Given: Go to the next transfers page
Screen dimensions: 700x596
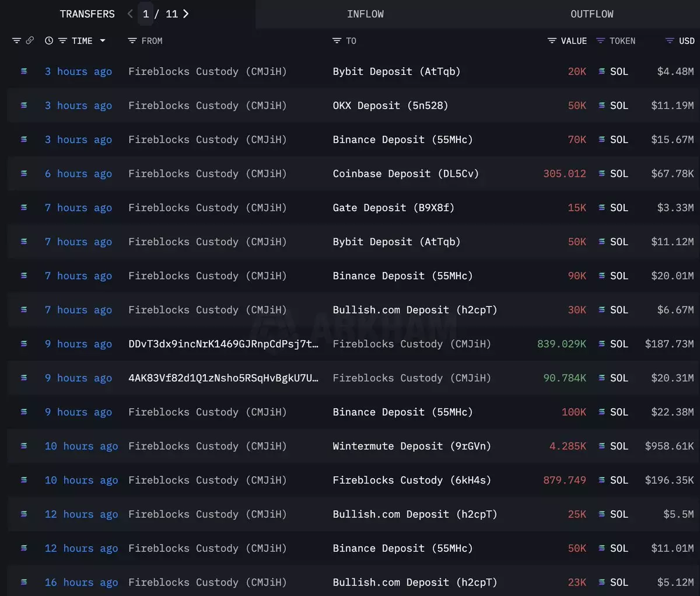Looking at the screenshot, I should (x=186, y=13).
